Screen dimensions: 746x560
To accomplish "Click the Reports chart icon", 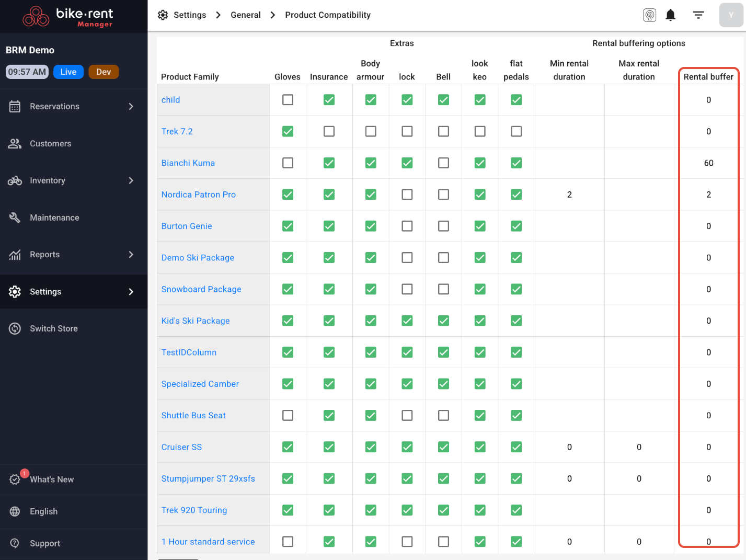I will coord(15,255).
